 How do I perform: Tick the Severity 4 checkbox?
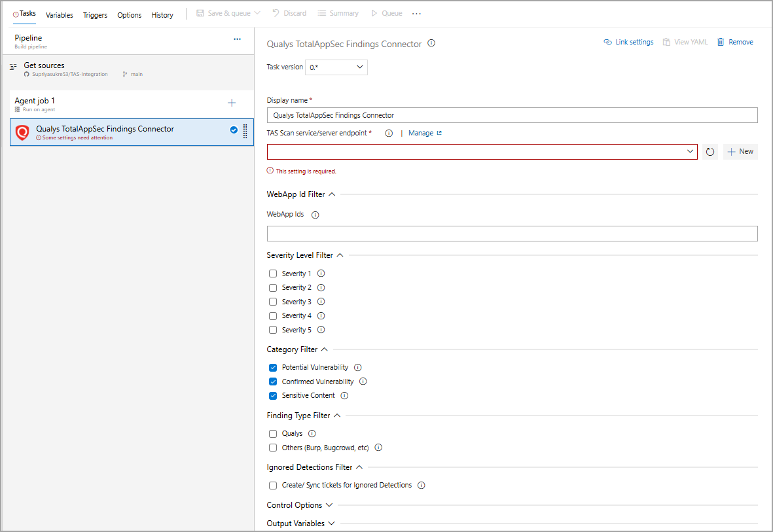pyautogui.click(x=273, y=316)
